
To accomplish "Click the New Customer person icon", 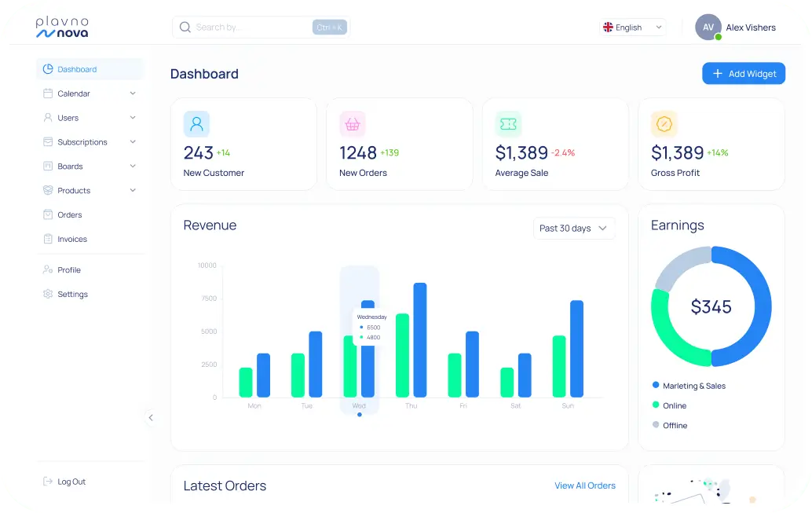I will (x=196, y=124).
